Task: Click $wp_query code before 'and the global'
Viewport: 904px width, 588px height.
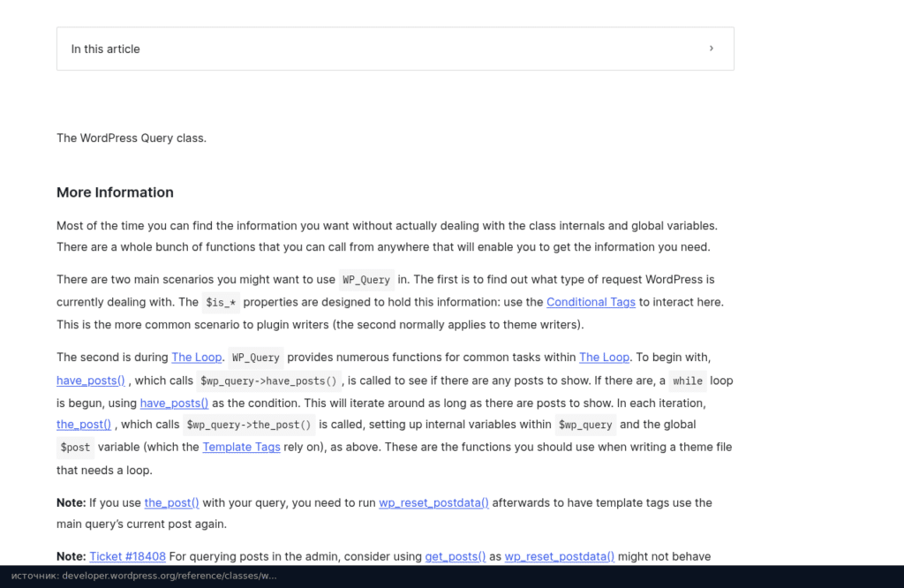Action: (585, 425)
